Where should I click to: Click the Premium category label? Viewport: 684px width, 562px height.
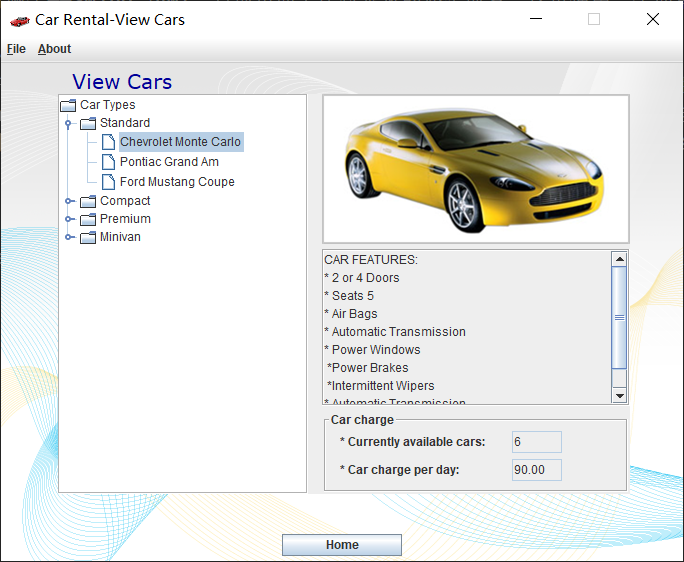coord(126,219)
